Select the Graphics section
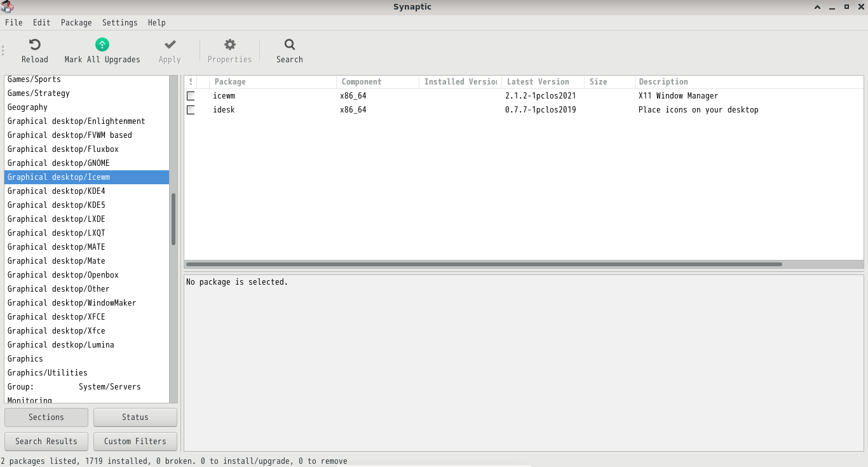This screenshot has height=467, width=868. 86,359
